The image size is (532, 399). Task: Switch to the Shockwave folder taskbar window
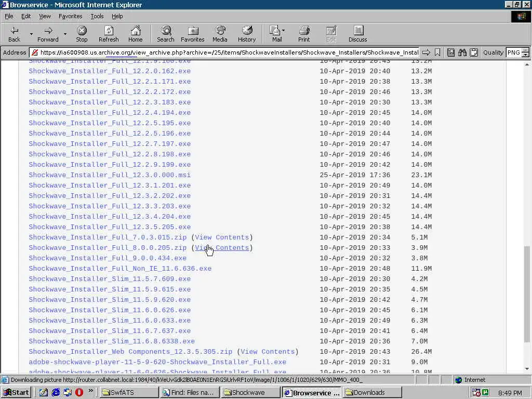250,393
